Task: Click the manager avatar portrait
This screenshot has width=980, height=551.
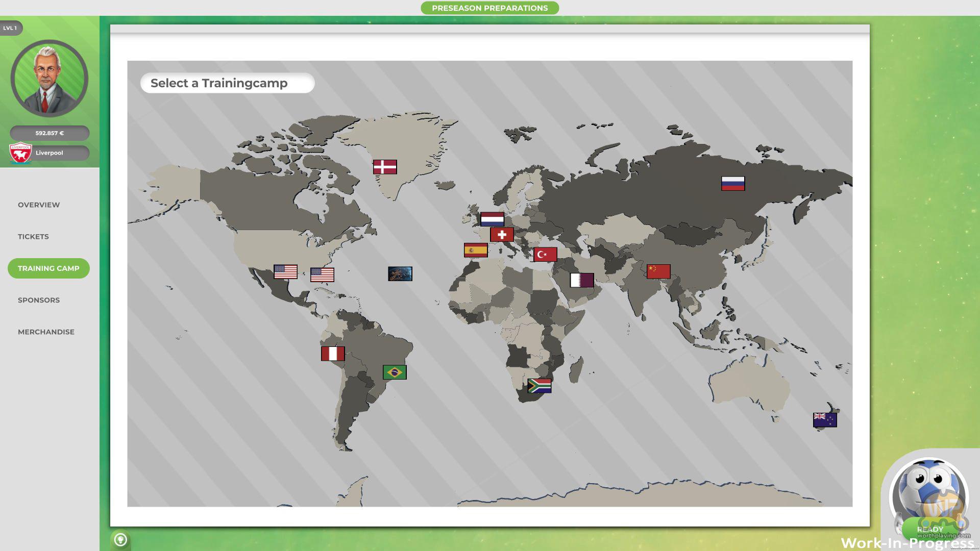Action: [50, 79]
